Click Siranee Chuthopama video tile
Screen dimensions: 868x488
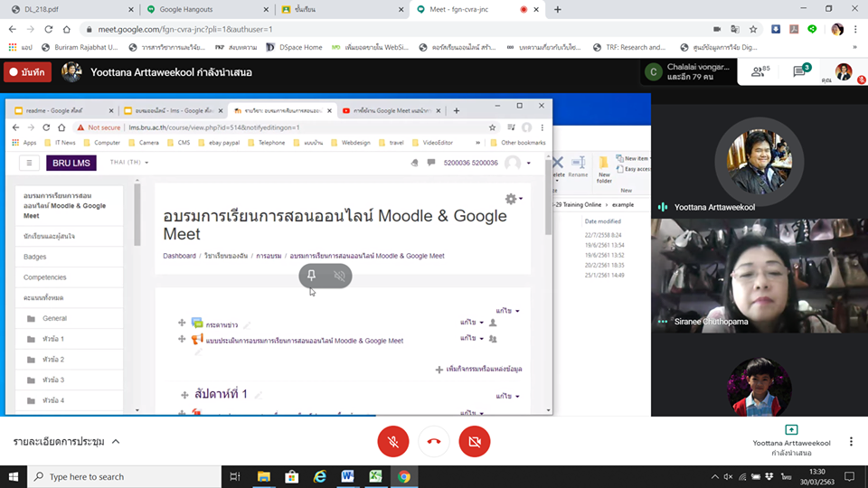tap(759, 276)
